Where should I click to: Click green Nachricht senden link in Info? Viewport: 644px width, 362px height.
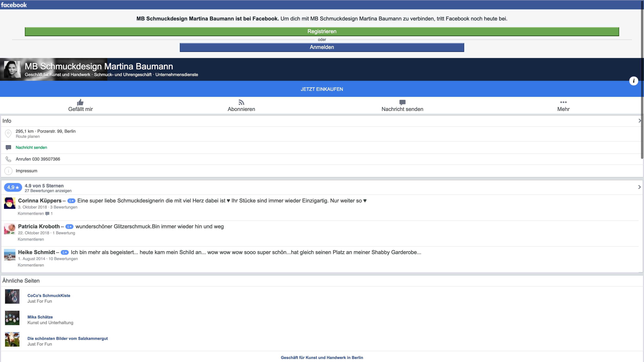coord(31,147)
